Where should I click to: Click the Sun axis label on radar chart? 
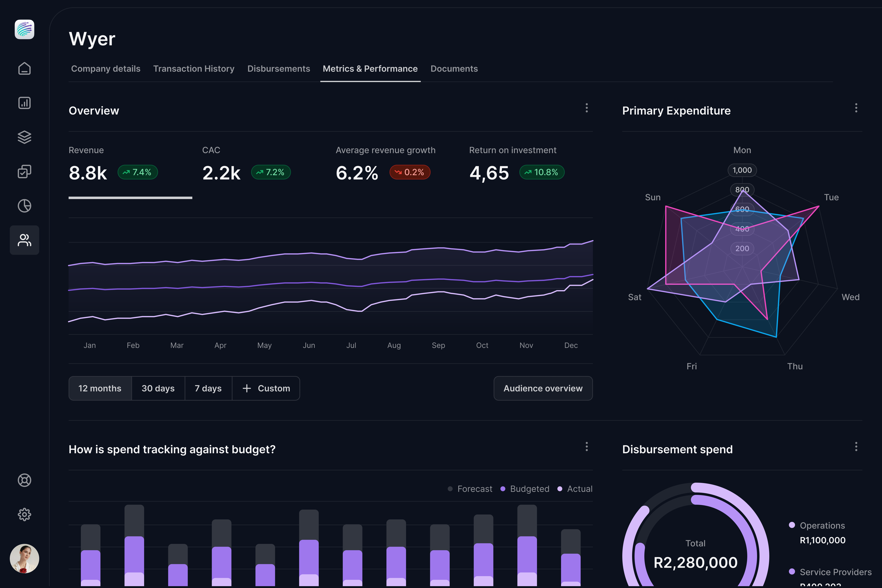[x=653, y=197]
